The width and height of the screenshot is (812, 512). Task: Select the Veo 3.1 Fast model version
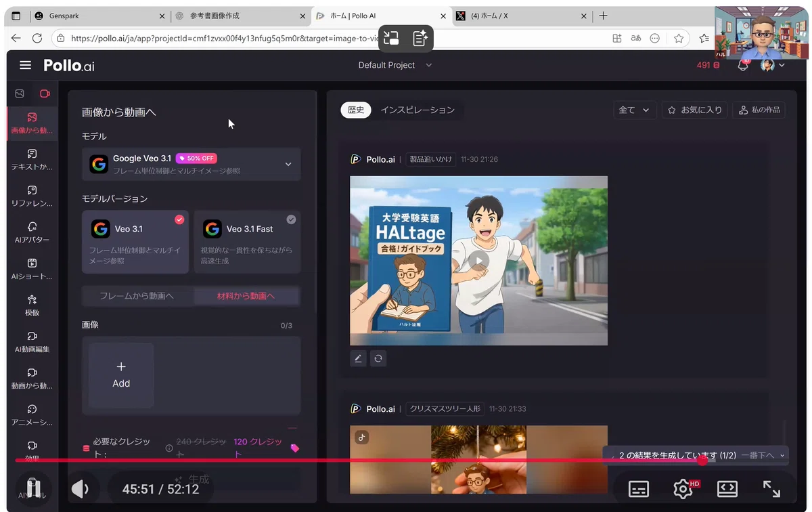(247, 242)
